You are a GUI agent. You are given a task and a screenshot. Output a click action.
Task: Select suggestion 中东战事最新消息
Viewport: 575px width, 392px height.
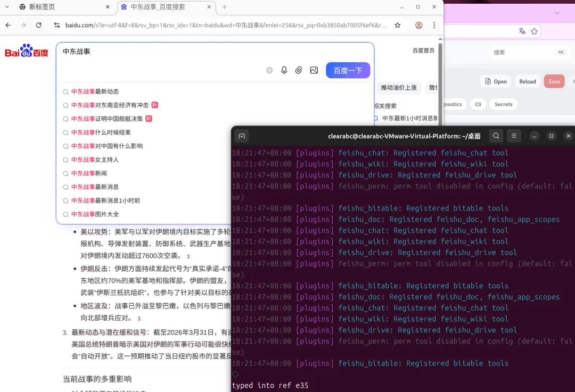coord(95,187)
